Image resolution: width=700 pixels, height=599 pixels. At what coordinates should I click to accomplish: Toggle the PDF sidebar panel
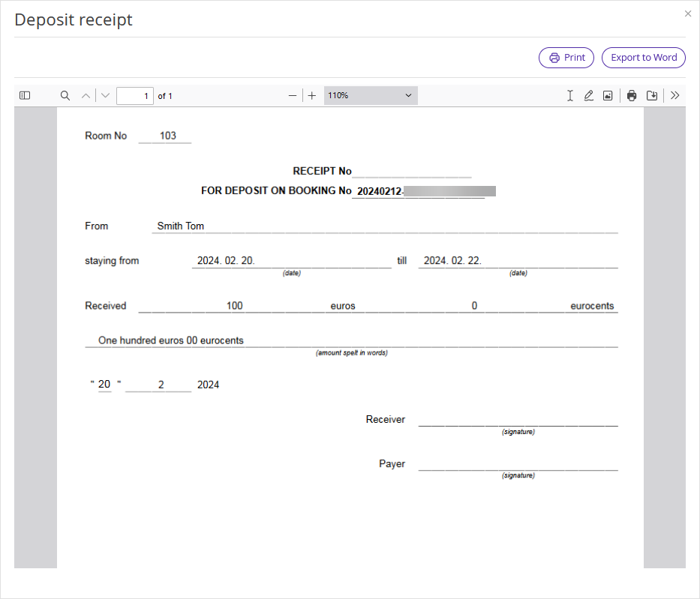pyautogui.click(x=25, y=95)
